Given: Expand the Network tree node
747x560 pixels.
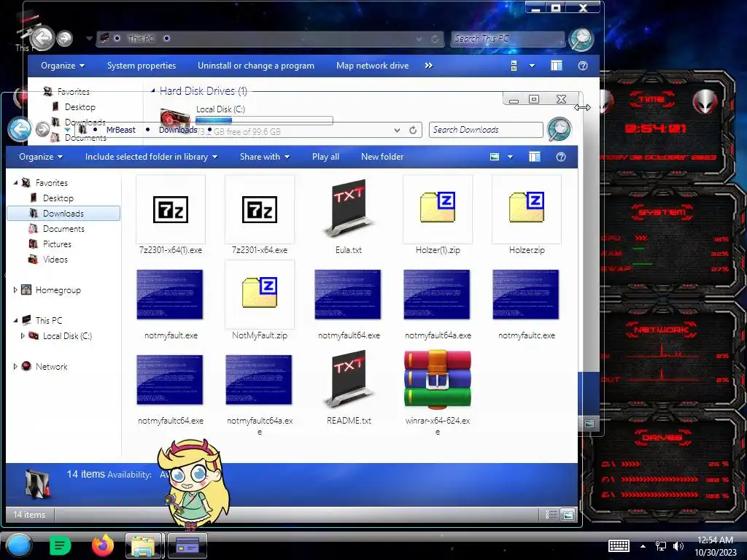Looking at the screenshot, I should [15, 366].
